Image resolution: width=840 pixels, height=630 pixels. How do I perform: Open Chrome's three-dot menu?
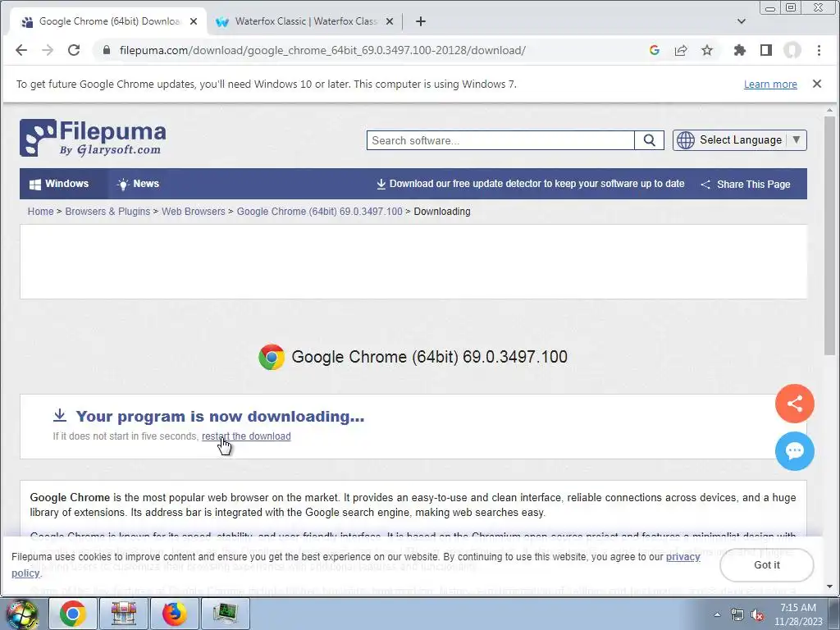coord(819,50)
